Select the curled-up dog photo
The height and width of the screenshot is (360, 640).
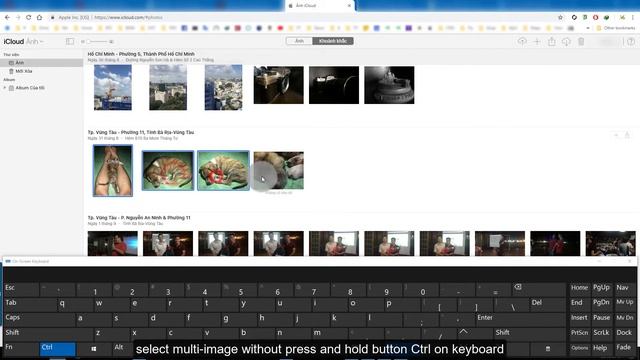click(168, 170)
